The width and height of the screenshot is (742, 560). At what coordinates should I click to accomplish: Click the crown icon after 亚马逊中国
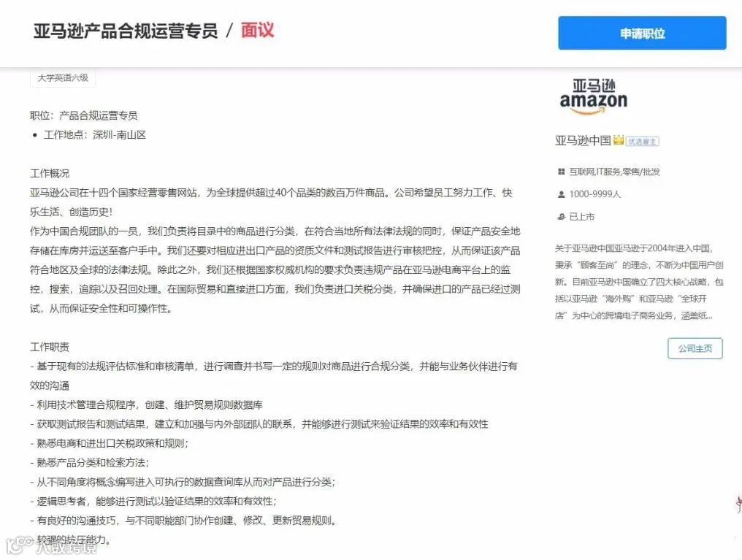click(617, 140)
